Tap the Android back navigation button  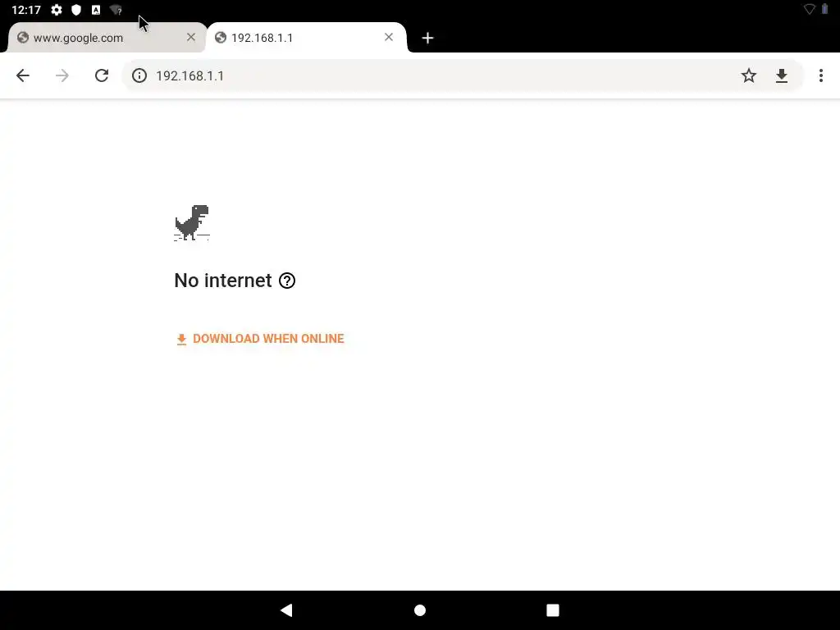(x=286, y=609)
